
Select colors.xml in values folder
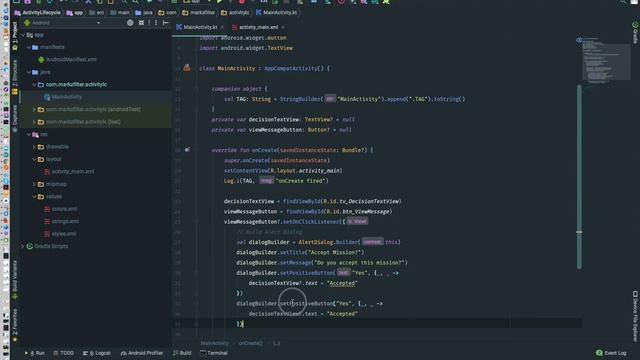tap(64, 209)
